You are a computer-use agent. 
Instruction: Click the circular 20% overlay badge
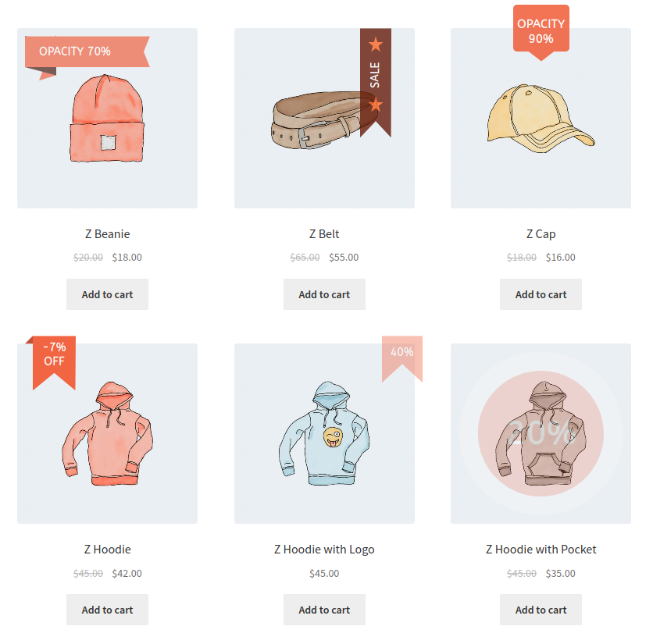pyautogui.click(x=541, y=433)
